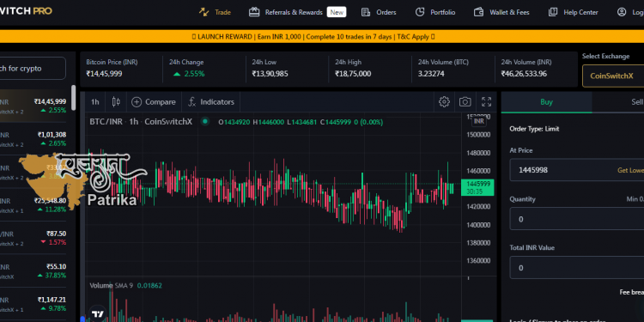The image size is (644, 322).
Task: Click the TradingView logo
Action: coord(98,314)
